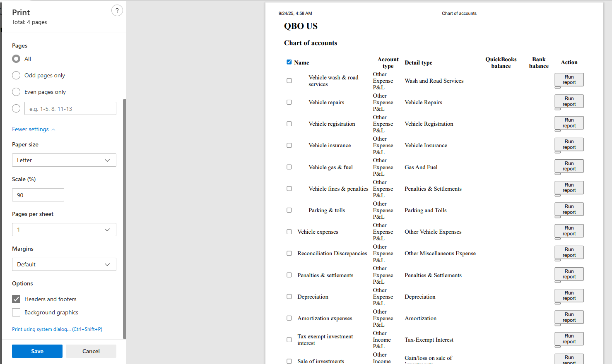This screenshot has height=364, width=612.
Task: Run report for Vehicle wash & road services
Action: (569, 79)
